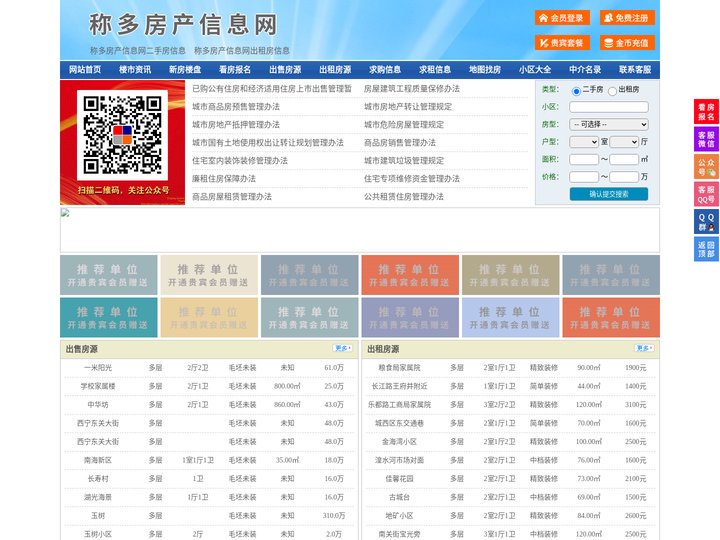Click the 称多房产信息网 site logo
Image resolution: width=720 pixels, height=540 pixels.
(183, 24)
